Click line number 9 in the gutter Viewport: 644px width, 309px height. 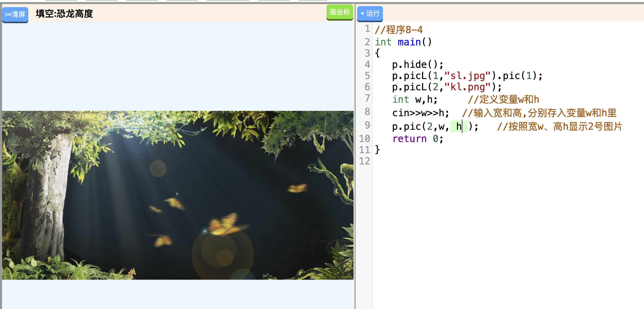coord(367,125)
